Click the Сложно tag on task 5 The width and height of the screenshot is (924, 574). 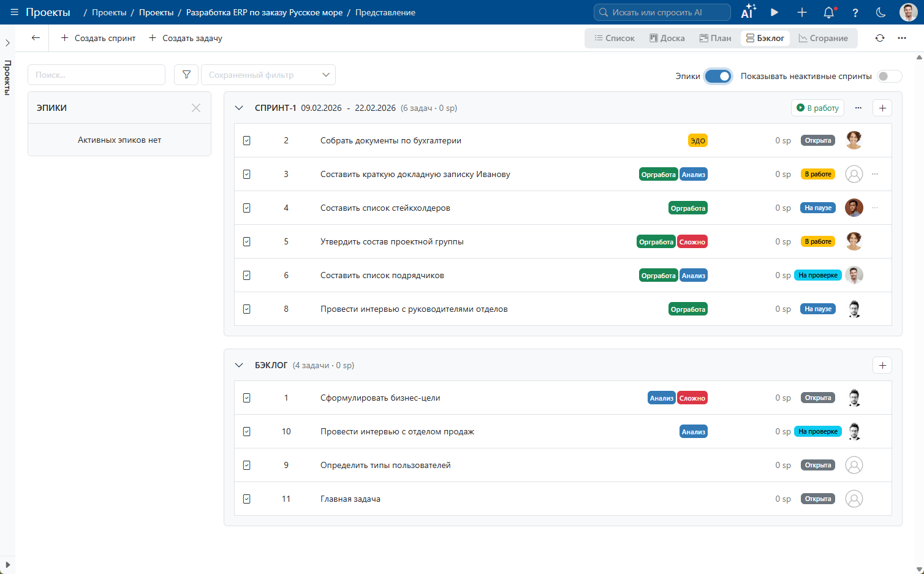692,241
